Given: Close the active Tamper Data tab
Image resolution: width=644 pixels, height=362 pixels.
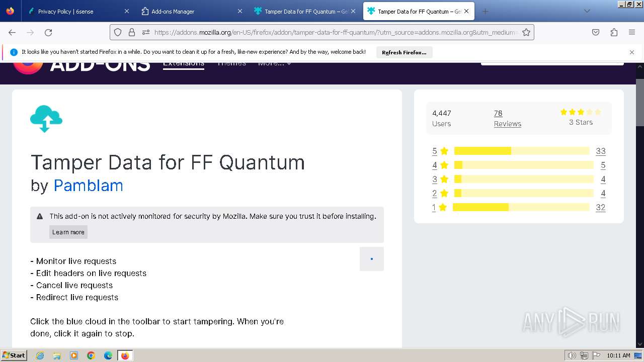Looking at the screenshot, I should click(466, 11).
